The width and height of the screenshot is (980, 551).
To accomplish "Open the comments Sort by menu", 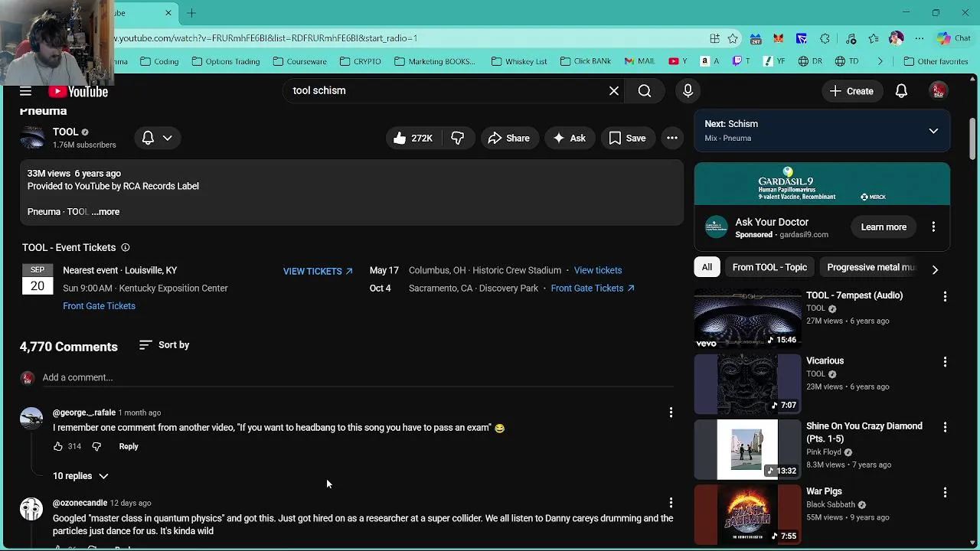I will pos(164,345).
